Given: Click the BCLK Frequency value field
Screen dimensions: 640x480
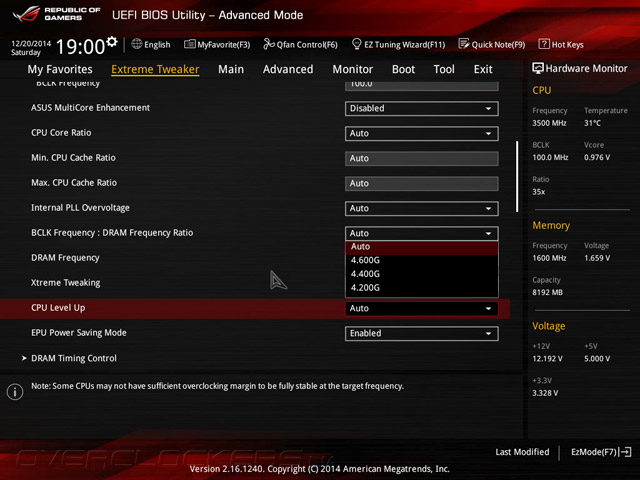Looking at the screenshot, I should click(421, 85).
